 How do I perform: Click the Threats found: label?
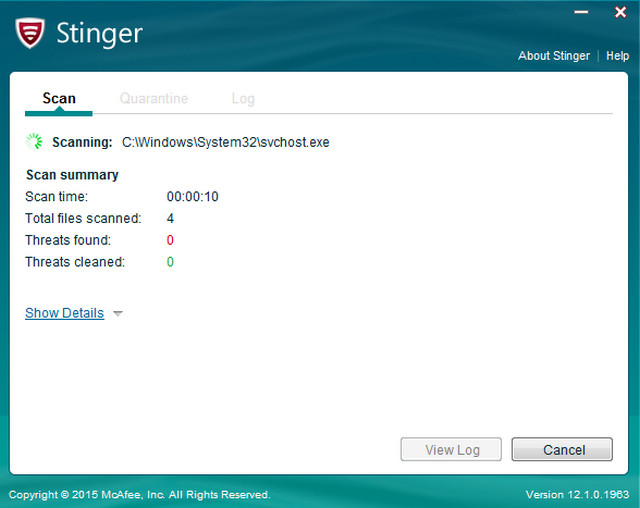click(68, 240)
